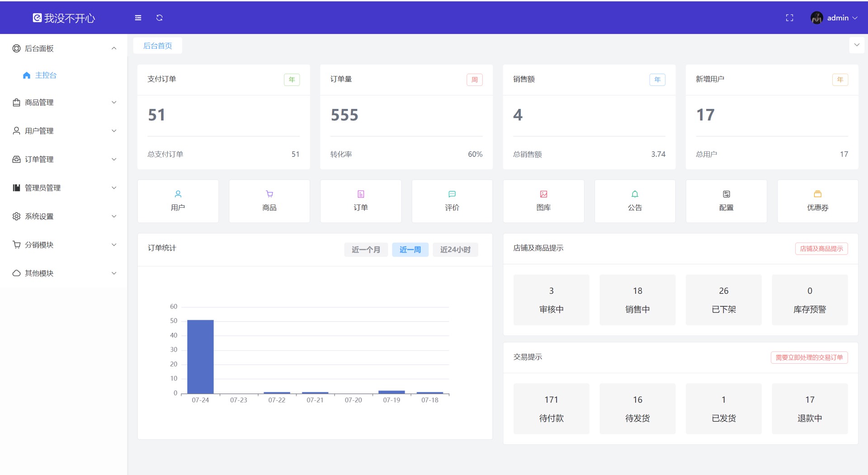The width and height of the screenshot is (868, 475).
Task: Select 近一周 order statistics range
Action: point(410,250)
